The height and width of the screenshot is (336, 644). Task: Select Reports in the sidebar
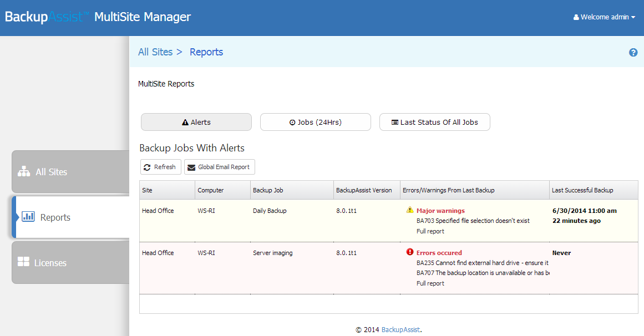(70, 217)
